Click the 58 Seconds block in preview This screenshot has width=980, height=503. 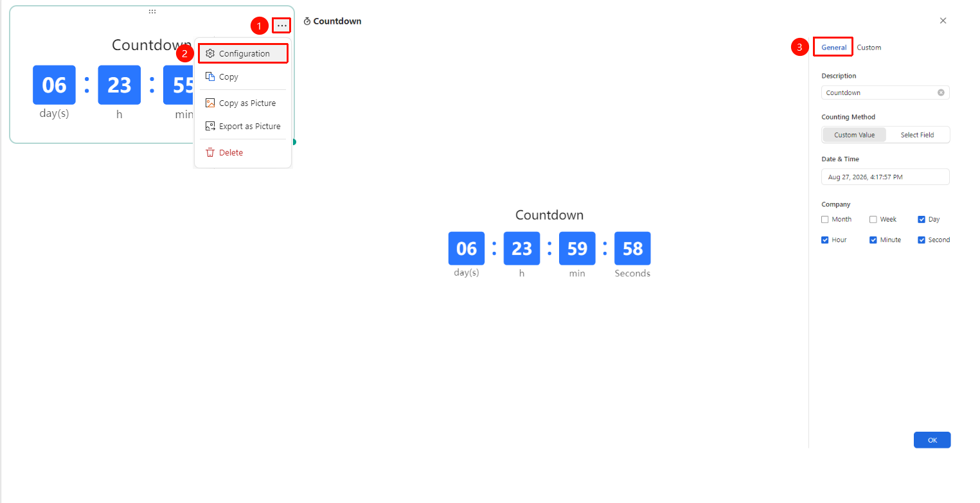632,249
